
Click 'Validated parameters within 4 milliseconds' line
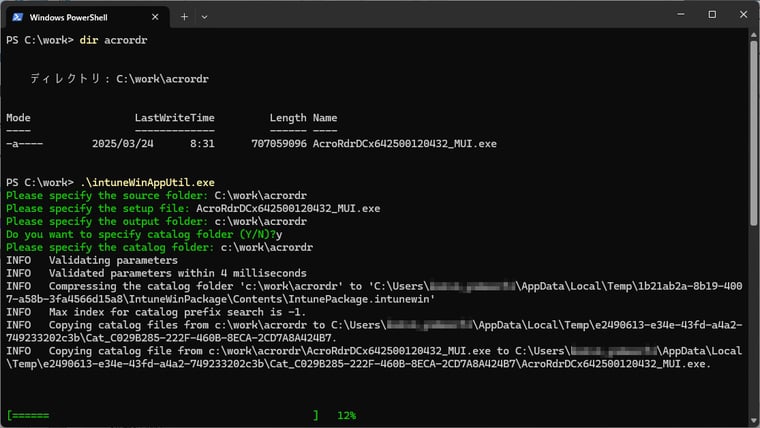tap(156, 273)
